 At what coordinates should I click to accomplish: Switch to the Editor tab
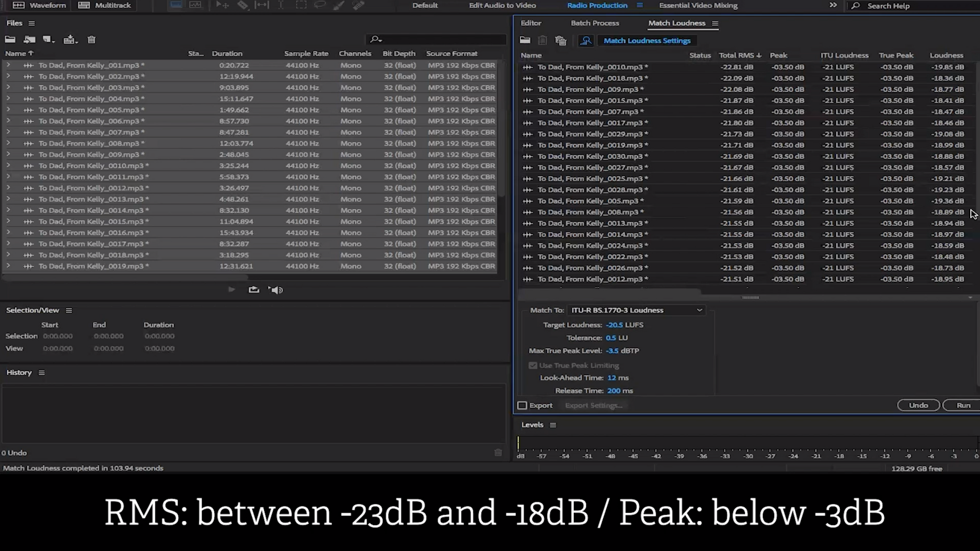tap(531, 23)
